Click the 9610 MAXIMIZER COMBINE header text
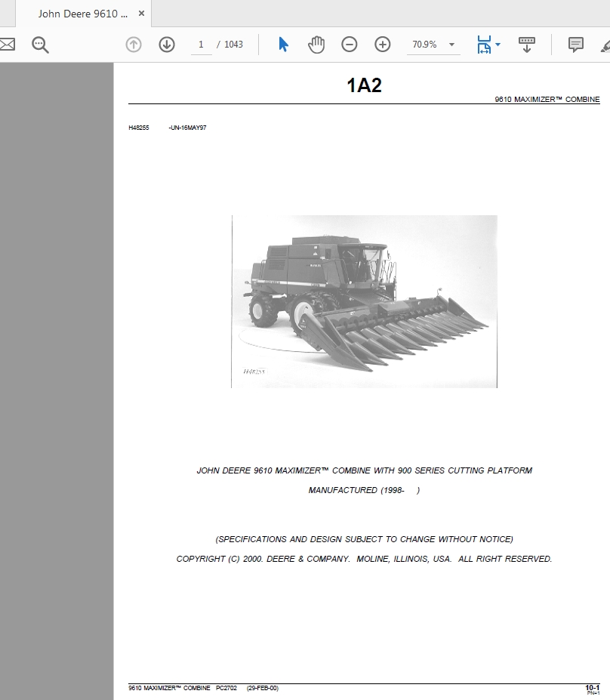This screenshot has width=610, height=700. pyautogui.click(x=547, y=99)
